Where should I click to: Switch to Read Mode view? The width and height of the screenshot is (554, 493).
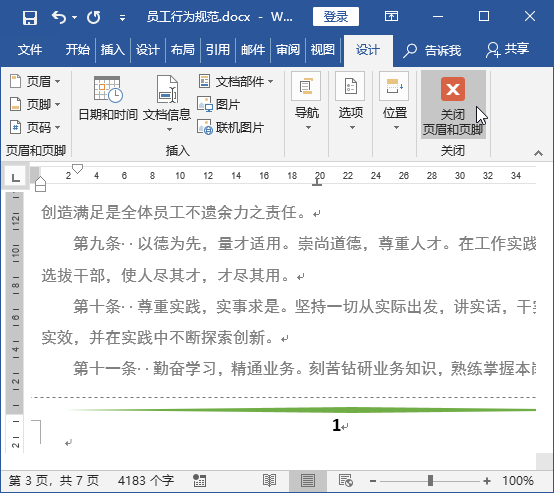pos(269,481)
